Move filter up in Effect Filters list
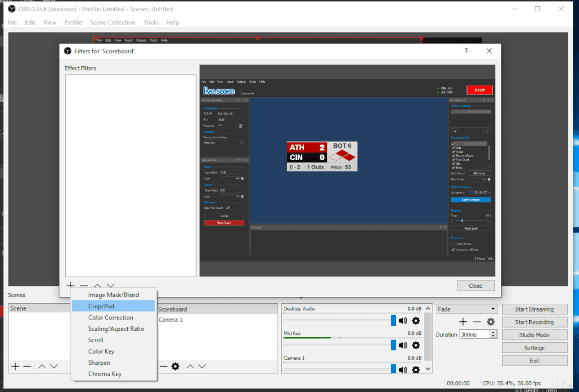The image size is (579, 392). point(97,286)
